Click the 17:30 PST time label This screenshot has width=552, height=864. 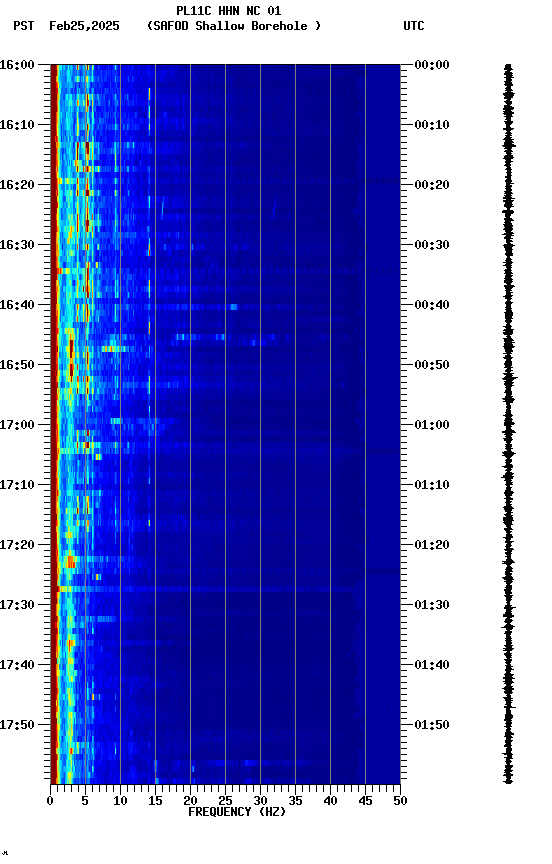[x=17, y=605]
